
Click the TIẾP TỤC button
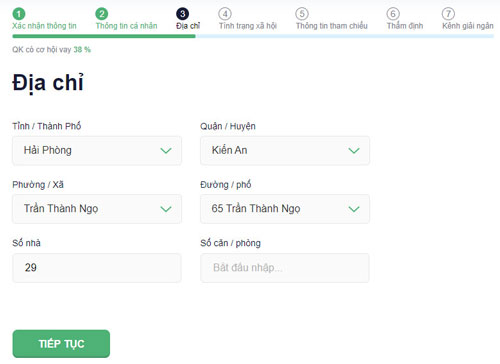point(61,344)
